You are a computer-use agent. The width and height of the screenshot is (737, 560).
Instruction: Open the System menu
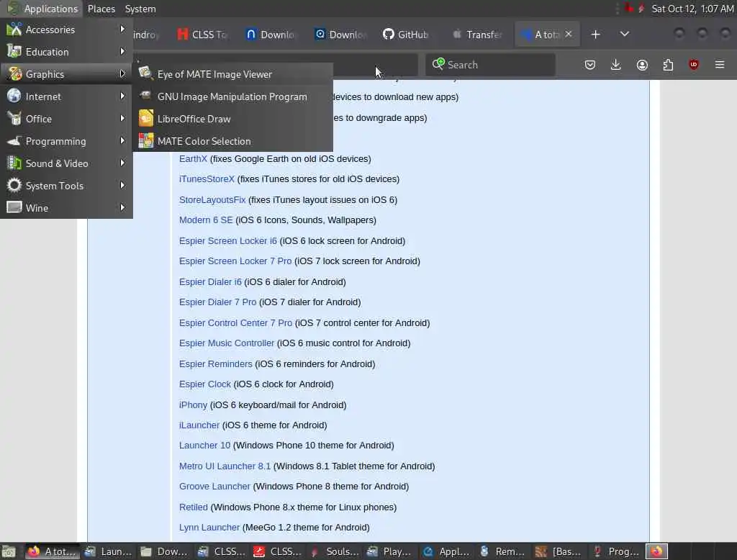pyautogui.click(x=140, y=9)
